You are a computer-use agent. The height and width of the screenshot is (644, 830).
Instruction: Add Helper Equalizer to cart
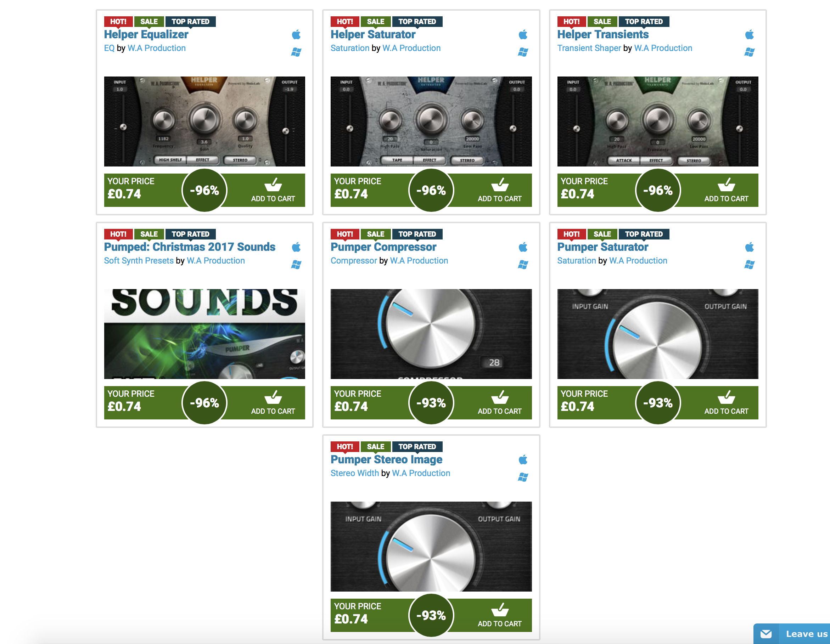point(273,190)
